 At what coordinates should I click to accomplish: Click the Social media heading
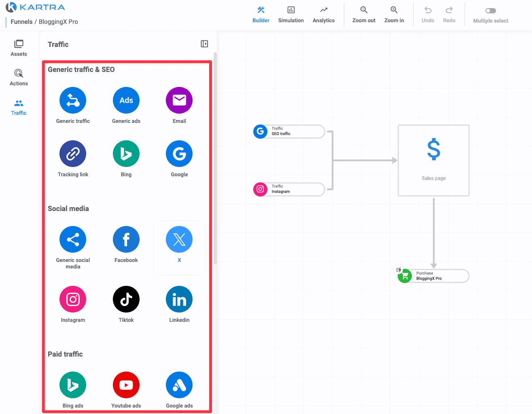[68, 209]
